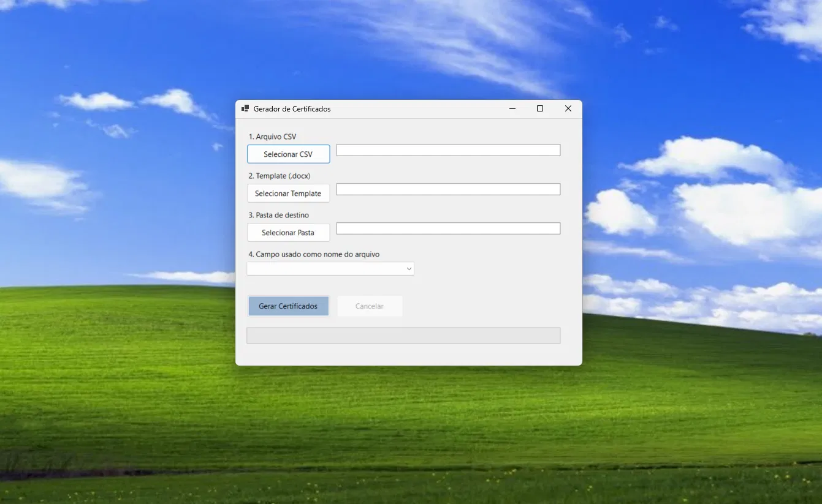Image resolution: width=822 pixels, height=504 pixels.
Task: Focus the Template .docx path field
Action: [x=448, y=189]
